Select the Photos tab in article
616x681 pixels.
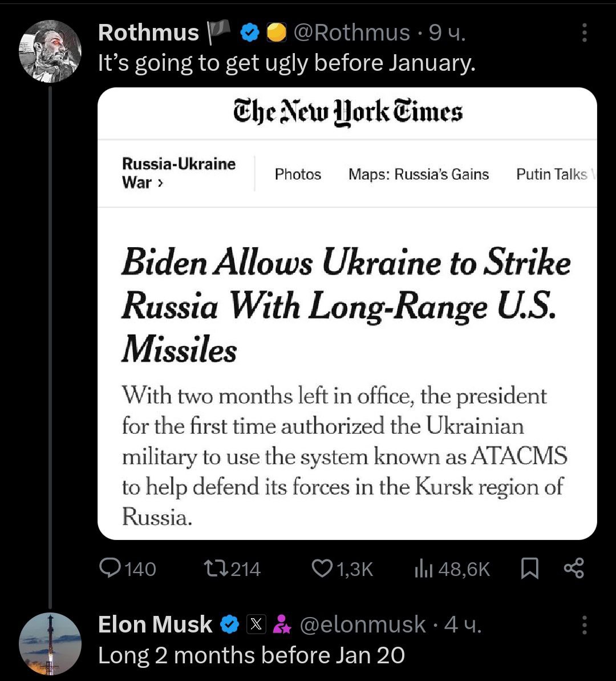click(298, 174)
